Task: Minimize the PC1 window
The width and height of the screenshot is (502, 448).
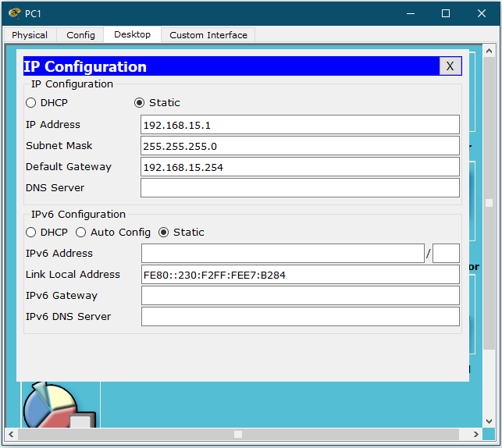Action: pos(411,13)
